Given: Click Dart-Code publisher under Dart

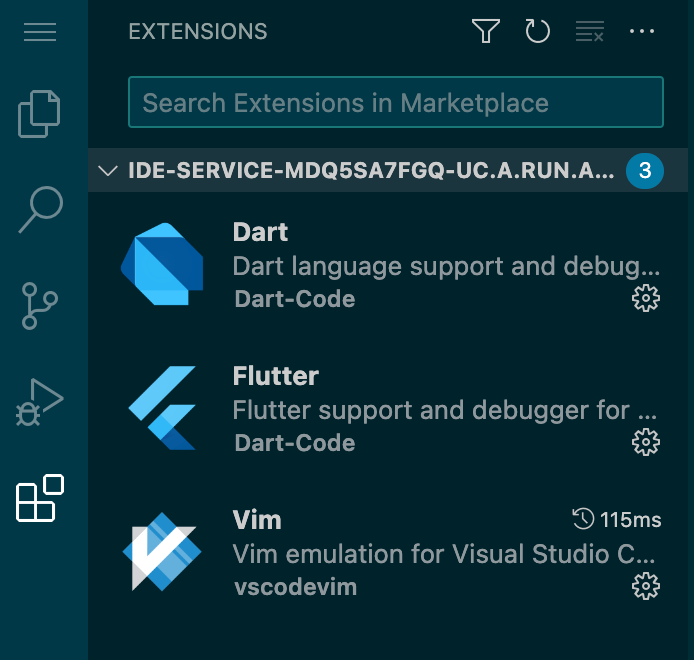Looking at the screenshot, I should click(295, 299).
